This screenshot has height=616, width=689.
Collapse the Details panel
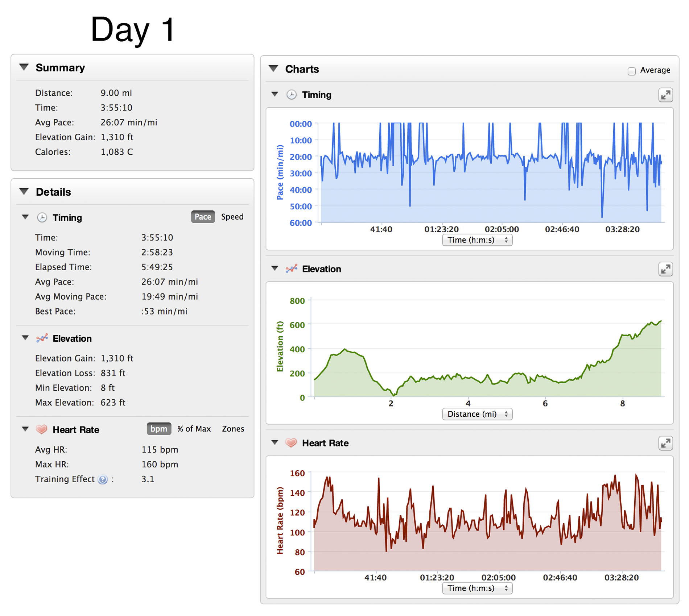coord(24,192)
